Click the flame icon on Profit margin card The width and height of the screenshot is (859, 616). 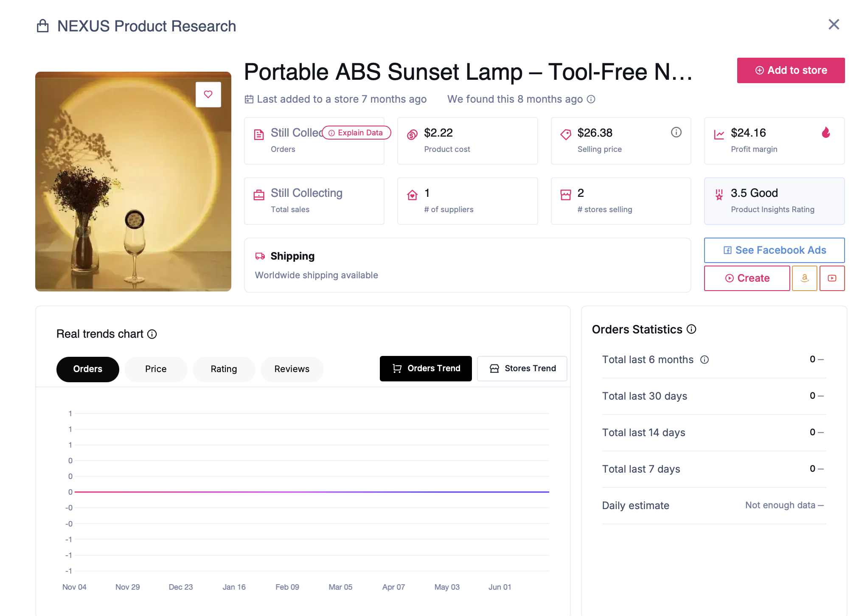point(825,132)
